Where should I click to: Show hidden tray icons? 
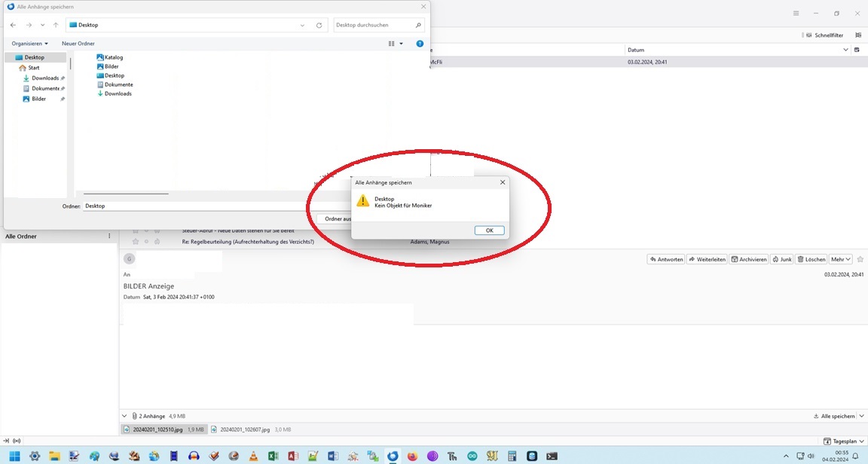point(786,456)
